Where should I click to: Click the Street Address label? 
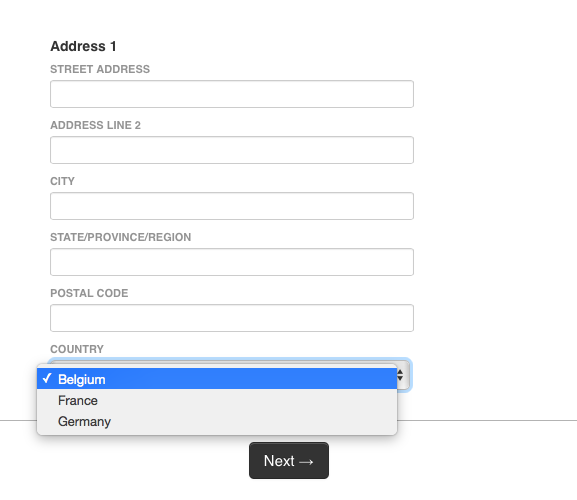coord(100,69)
